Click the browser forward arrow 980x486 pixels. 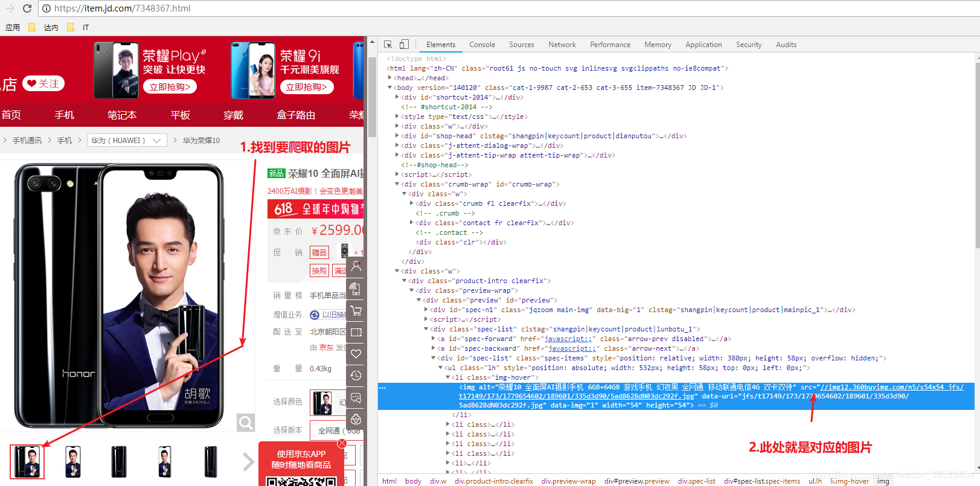click(x=10, y=8)
